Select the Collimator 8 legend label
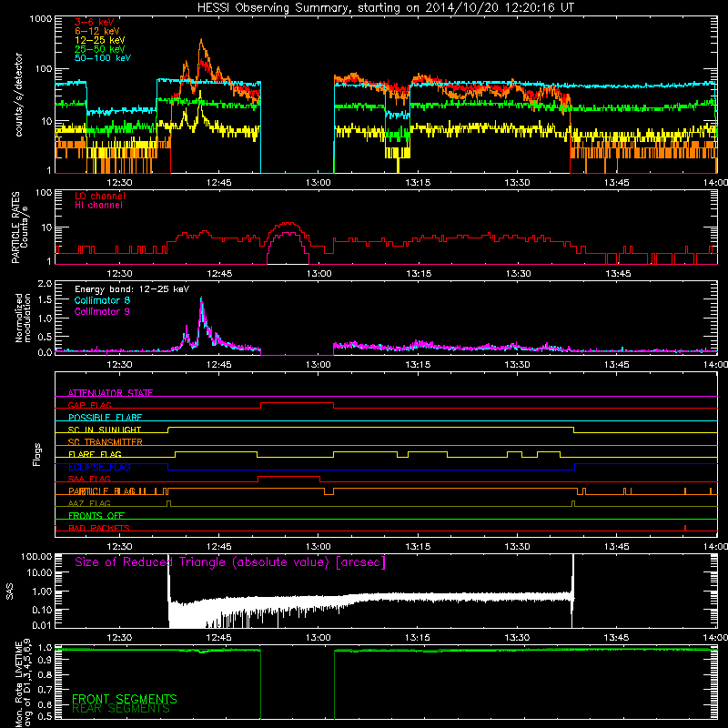Viewport: 728px width, 728px height. tap(102, 300)
